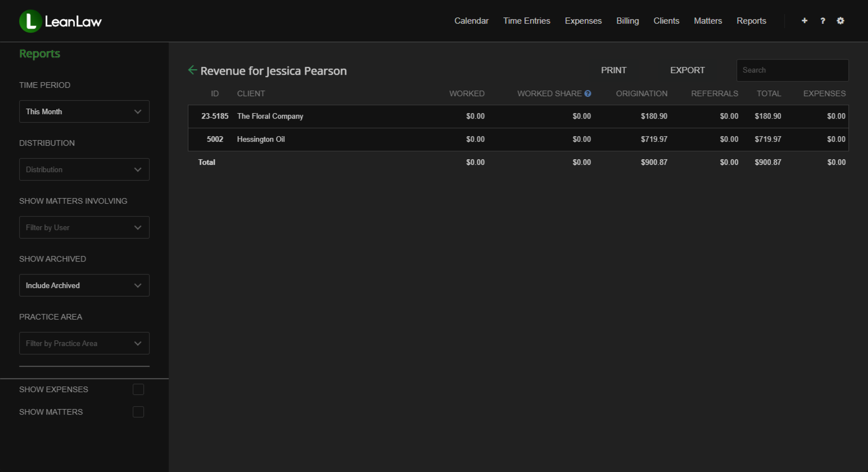Open the Filter by User dropdown

(x=84, y=227)
